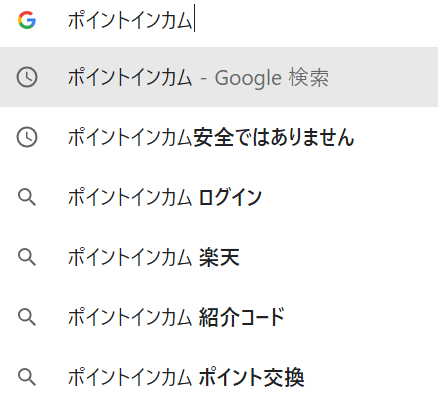Choose the ポイントインカム 紹介コード suggestion

coord(219,317)
